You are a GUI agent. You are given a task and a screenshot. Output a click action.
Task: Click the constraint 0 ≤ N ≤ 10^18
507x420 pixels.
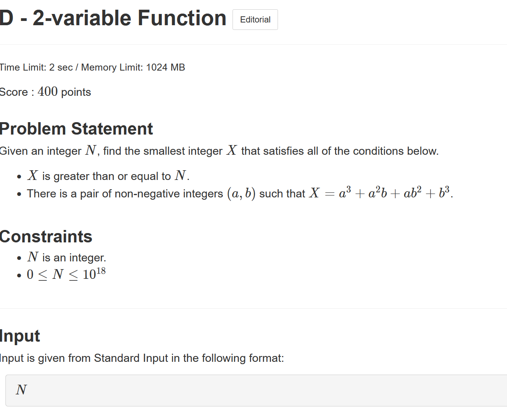66,274
